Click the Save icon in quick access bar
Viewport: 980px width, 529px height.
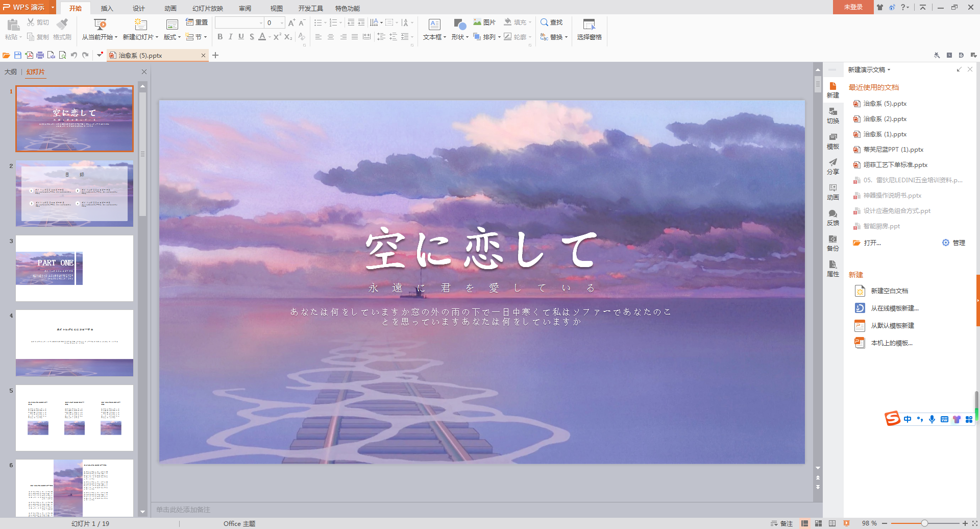pos(18,55)
